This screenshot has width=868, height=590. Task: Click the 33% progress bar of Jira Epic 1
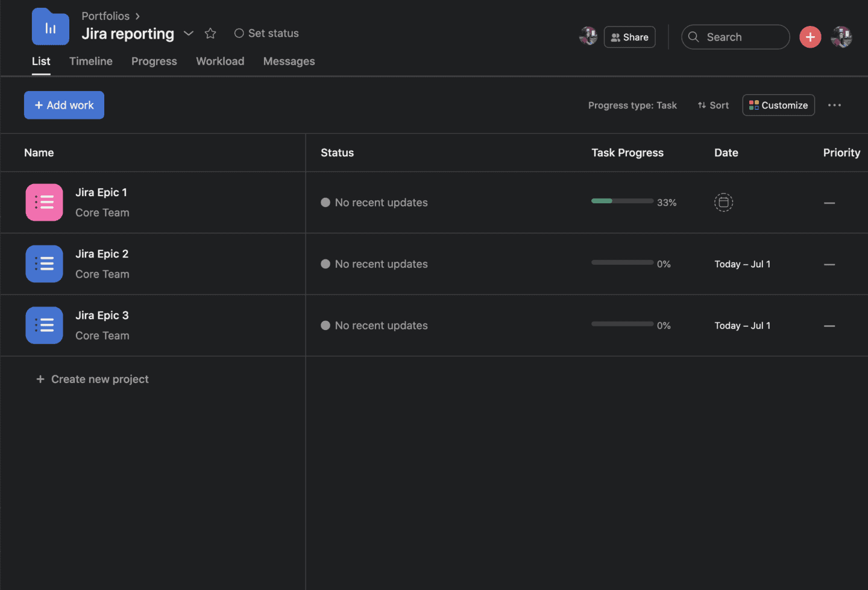[622, 201]
